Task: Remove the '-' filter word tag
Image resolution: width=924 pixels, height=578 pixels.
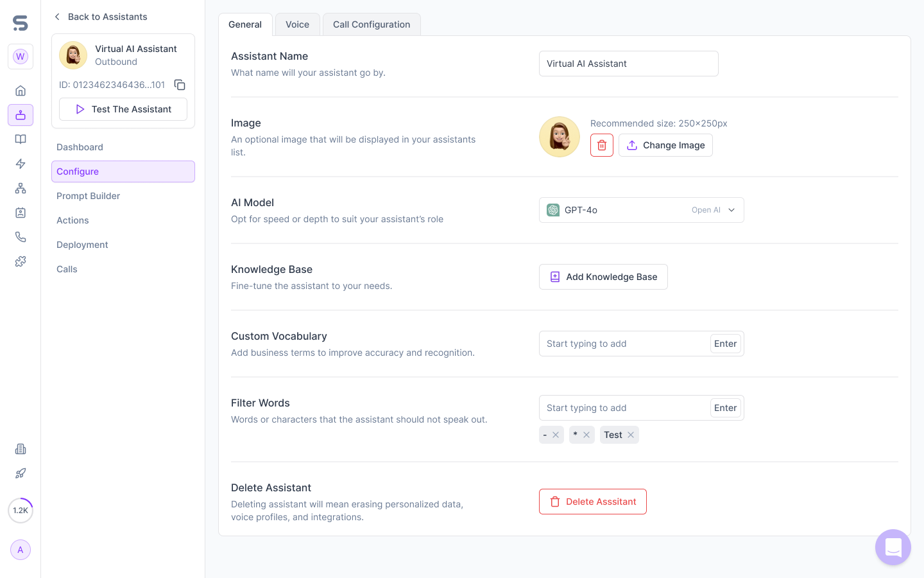Action: coord(556,435)
